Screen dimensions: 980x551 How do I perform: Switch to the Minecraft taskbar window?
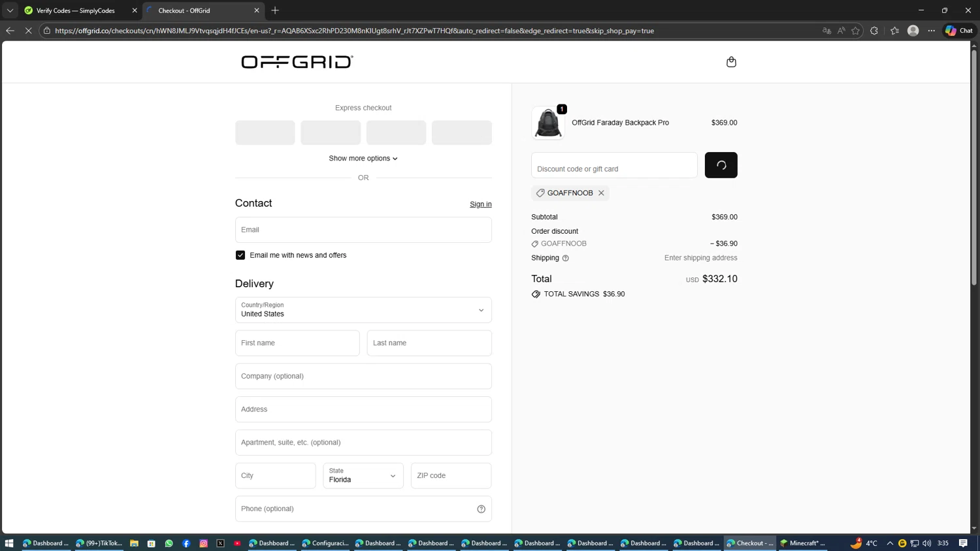(x=803, y=543)
